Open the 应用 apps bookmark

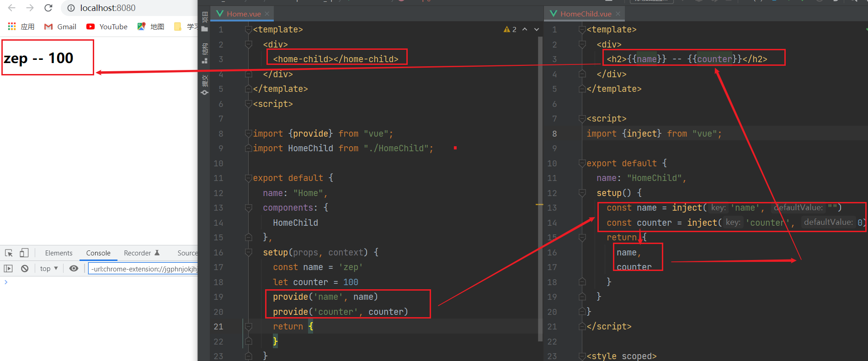coord(21,27)
